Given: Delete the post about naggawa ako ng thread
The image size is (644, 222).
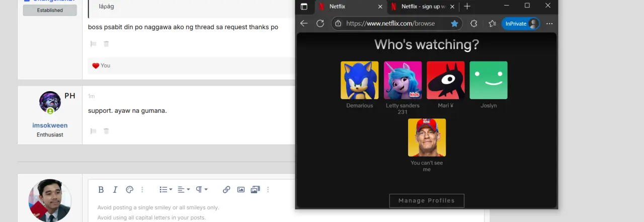Looking at the screenshot, I should (106, 44).
